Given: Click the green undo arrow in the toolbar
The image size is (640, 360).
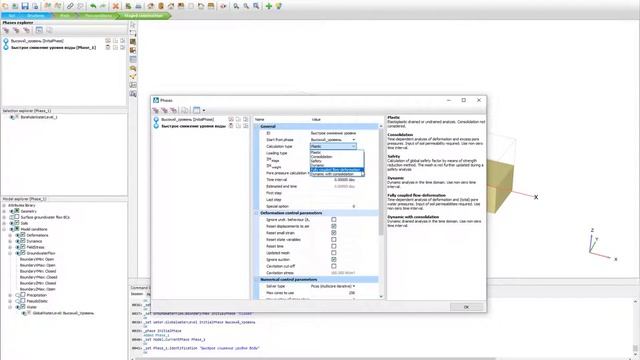Looking at the screenshot, I should (93, 6).
